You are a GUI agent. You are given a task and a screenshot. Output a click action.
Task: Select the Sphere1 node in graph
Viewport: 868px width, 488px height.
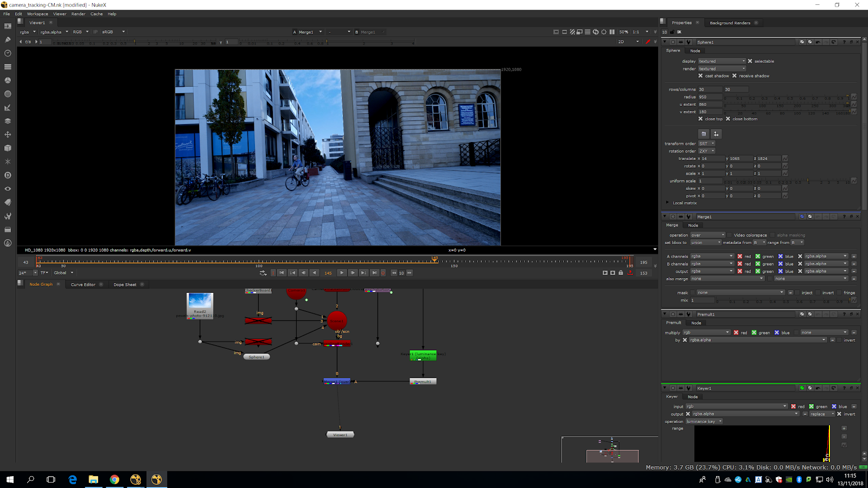point(257,357)
